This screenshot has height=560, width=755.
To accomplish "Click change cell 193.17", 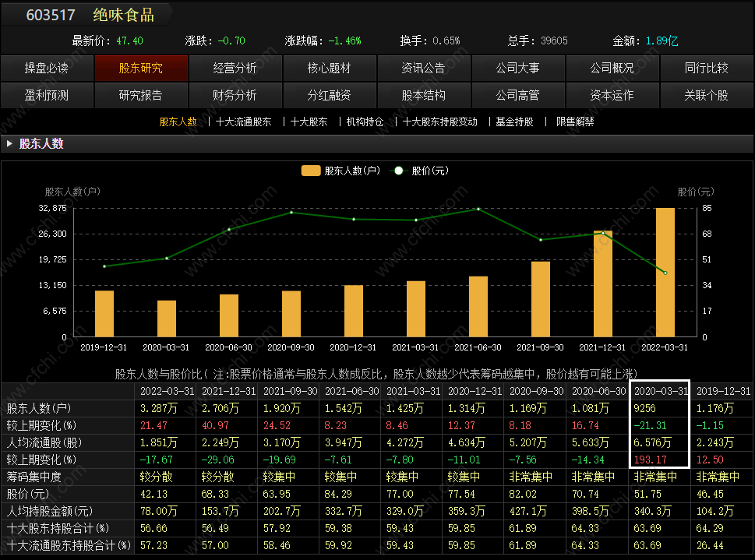I will point(650,460).
